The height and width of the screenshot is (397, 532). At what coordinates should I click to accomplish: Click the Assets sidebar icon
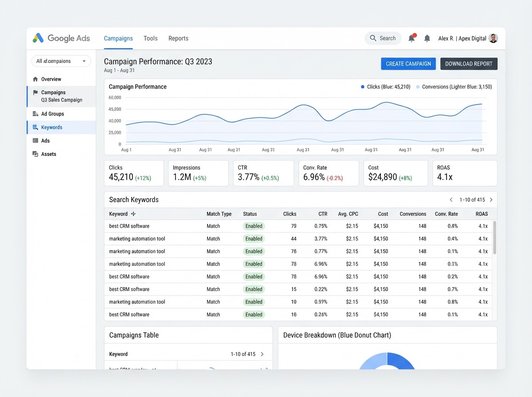[x=35, y=154]
